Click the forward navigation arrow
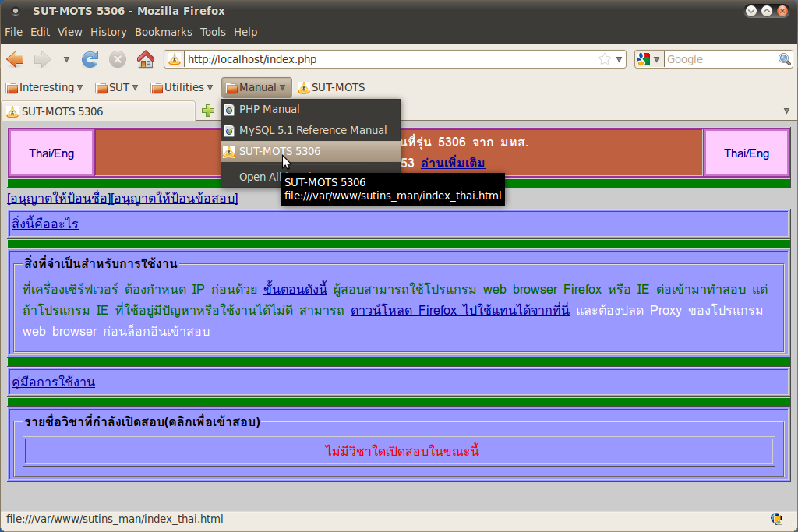 pos(42,59)
